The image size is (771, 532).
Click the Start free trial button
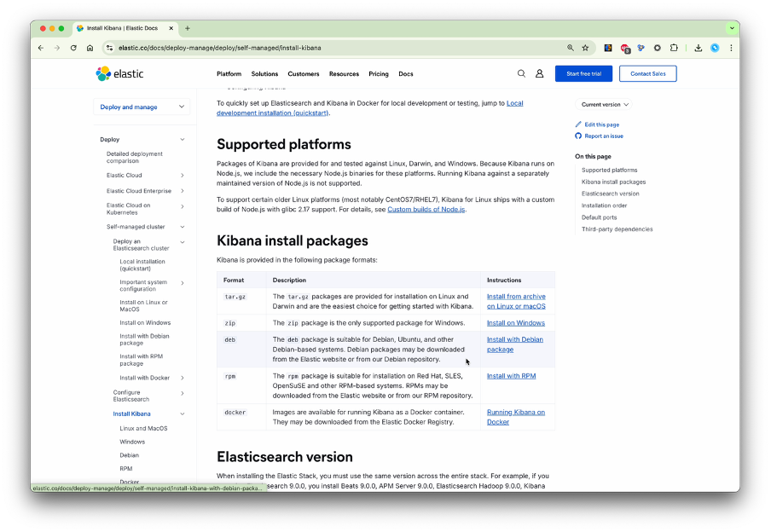[x=583, y=74]
